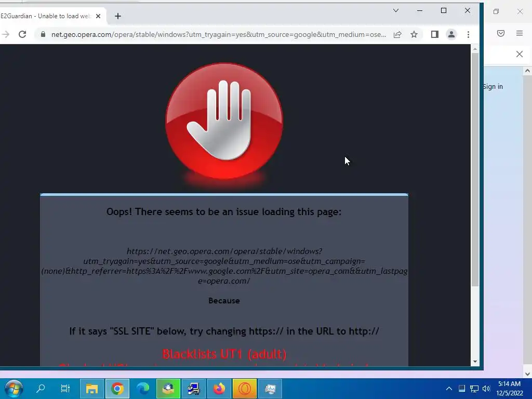Open Pocket icon in background Firefox window
The height and width of the screenshot is (399, 532).
click(x=501, y=33)
